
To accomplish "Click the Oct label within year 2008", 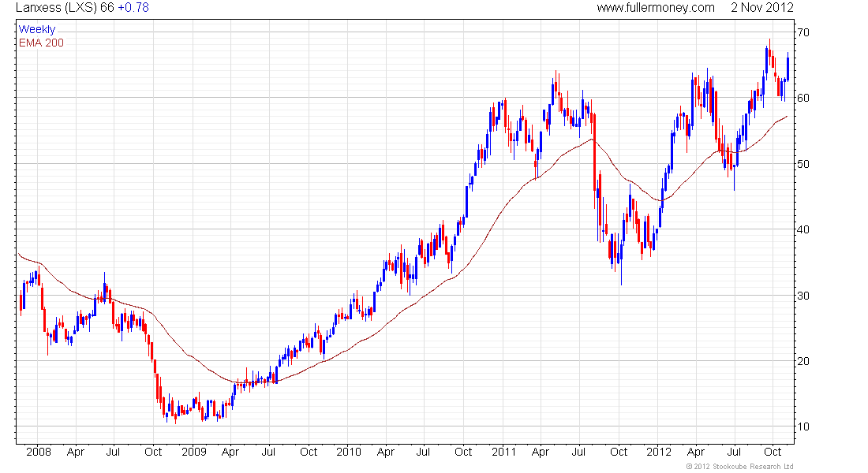I will tap(153, 452).
